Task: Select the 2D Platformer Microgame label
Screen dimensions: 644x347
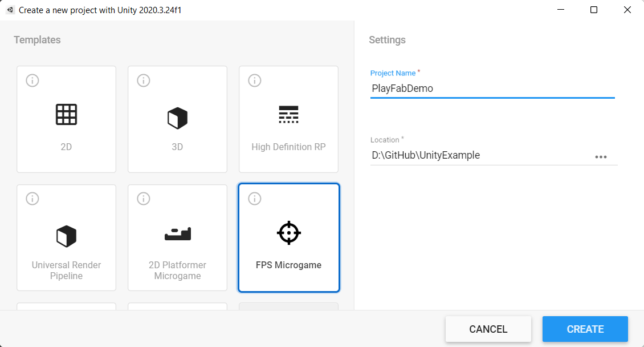Action: 177,270
